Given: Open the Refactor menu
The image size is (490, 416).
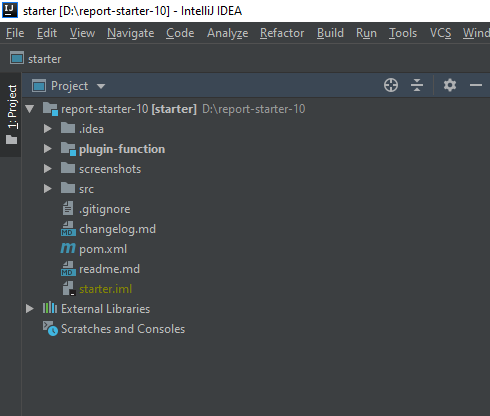Looking at the screenshot, I should click(282, 33).
